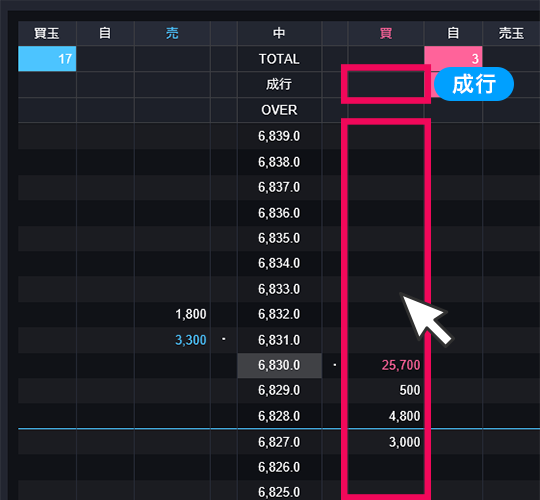The width and height of the screenshot is (540, 500).
Task: Click the buy cell at price 6,835.0
Action: tap(386, 238)
